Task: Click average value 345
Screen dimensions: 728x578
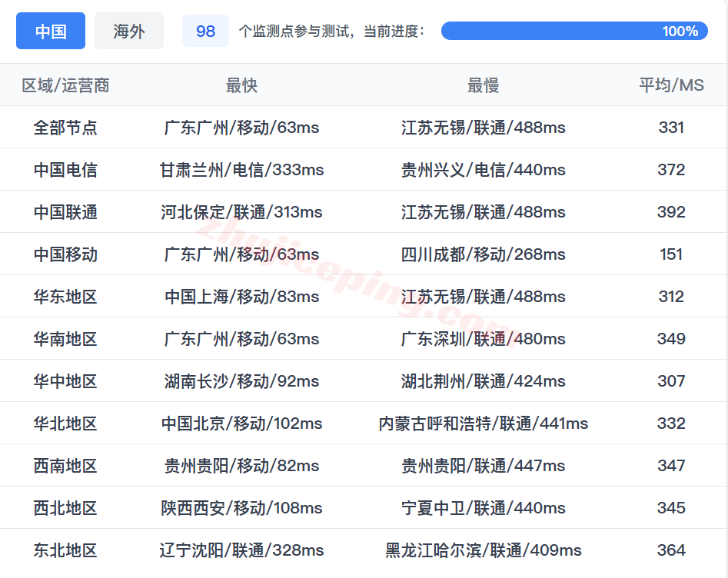Action: (x=671, y=507)
